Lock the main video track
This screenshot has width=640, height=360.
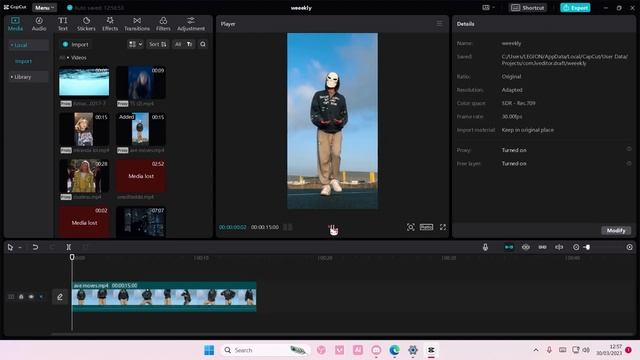coord(21,297)
